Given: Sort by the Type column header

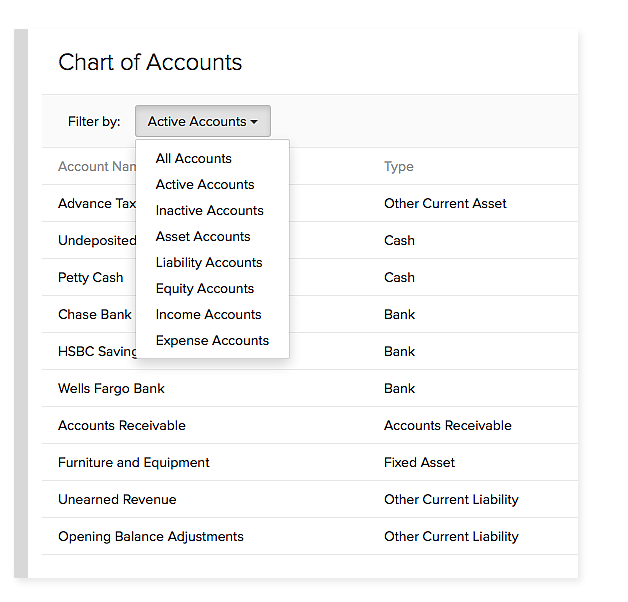Looking at the screenshot, I should coord(398,167).
